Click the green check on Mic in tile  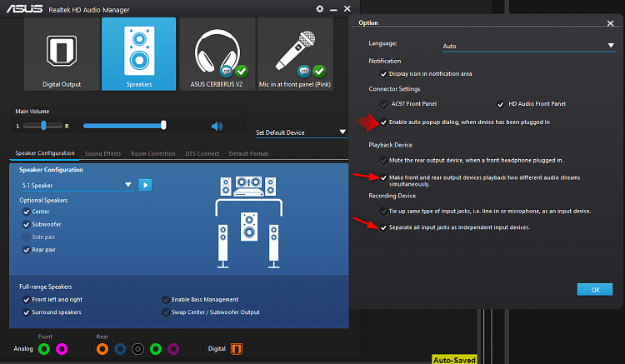click(x=319, y=72)
